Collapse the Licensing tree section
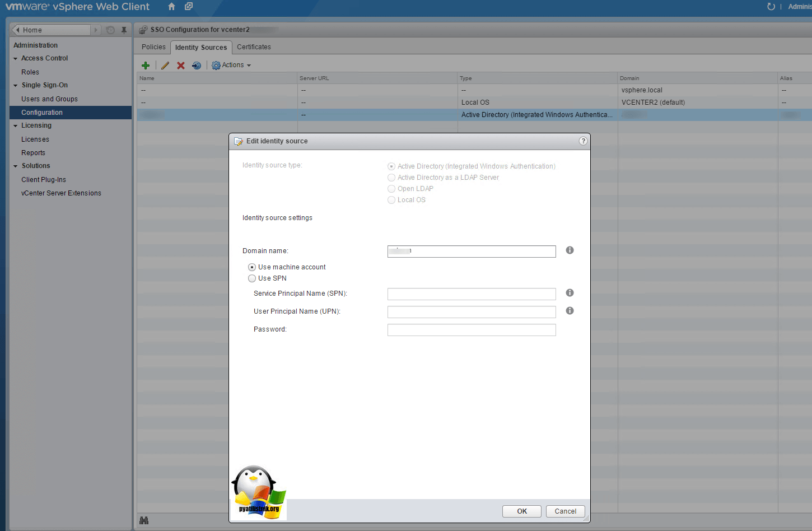Viewport: 812px width, 531px height. tap(16, 126)
